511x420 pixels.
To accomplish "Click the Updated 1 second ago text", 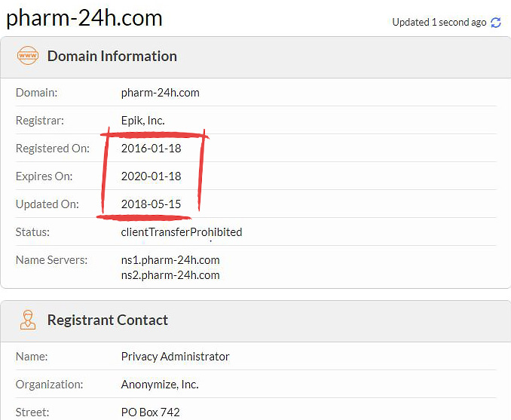I will (439, 22).
